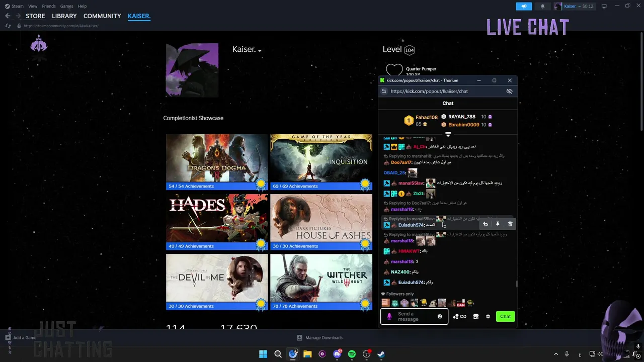Viewport: 644px width, 362px height.
Task: Click the Steam announcements megaphone icon
Action: [x=524, y=6]
